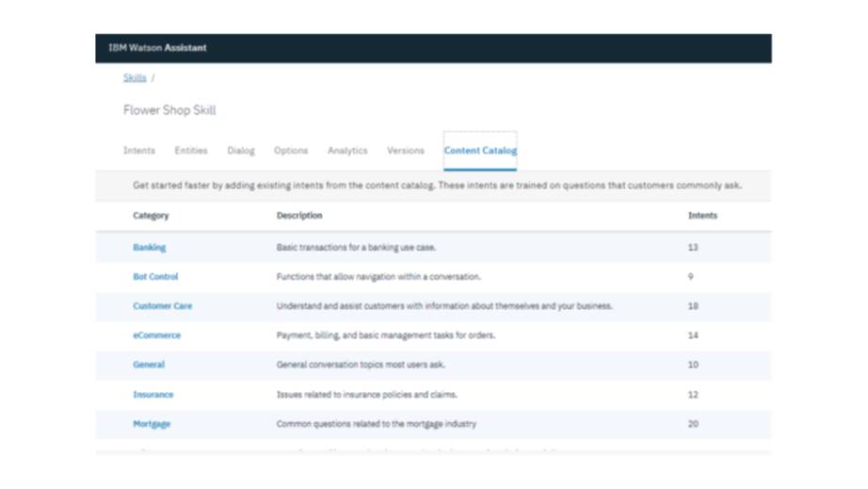Click the Flower Shop Skill title
This screenshot has height=489, width=868.
(x=169, y=110)
